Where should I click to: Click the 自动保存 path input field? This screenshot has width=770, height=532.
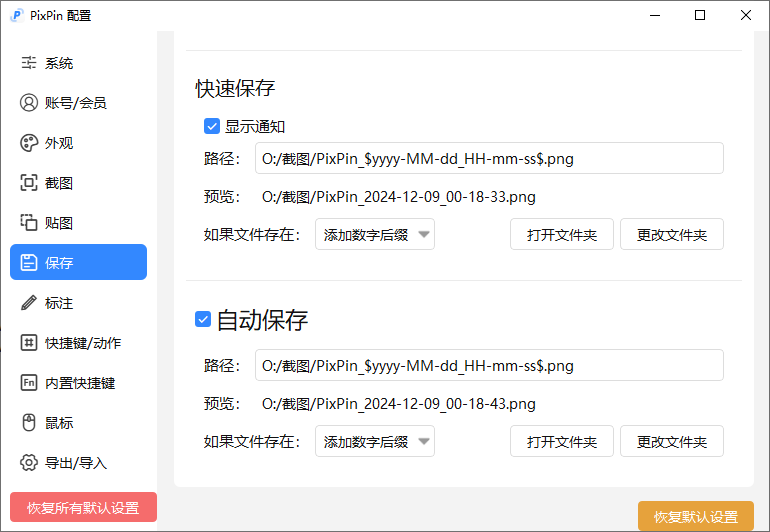pos(489,365)
